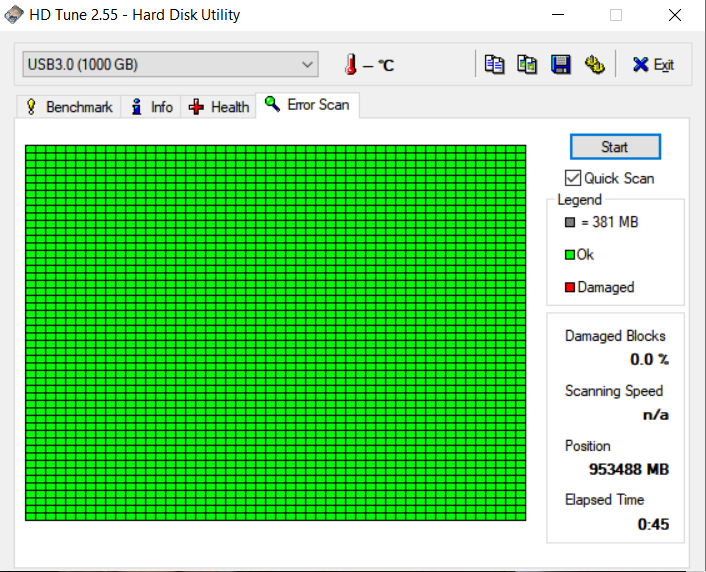Click the red Damaged legend swatch
706x572 pixels.
[570, 287]
